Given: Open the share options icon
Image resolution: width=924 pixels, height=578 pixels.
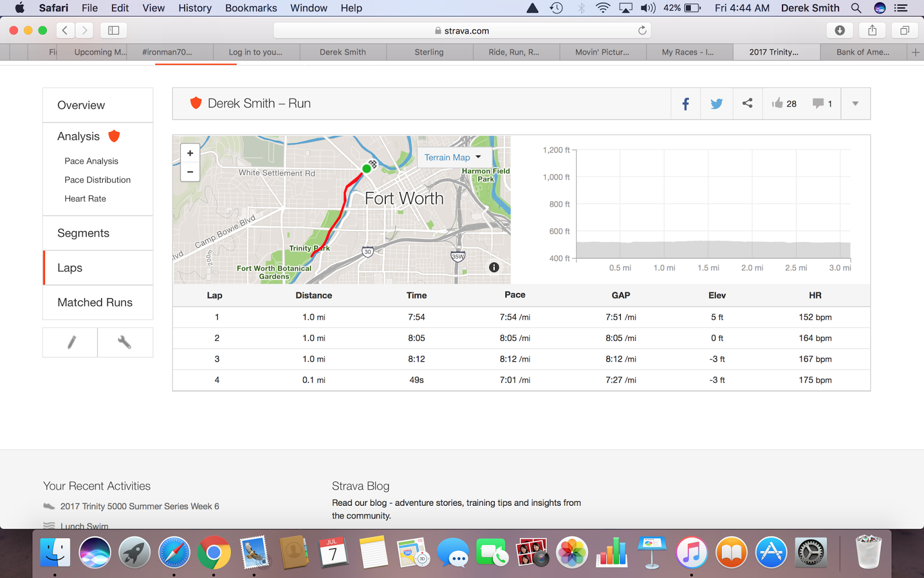Looking at the screenshot, I should point(747,103).
